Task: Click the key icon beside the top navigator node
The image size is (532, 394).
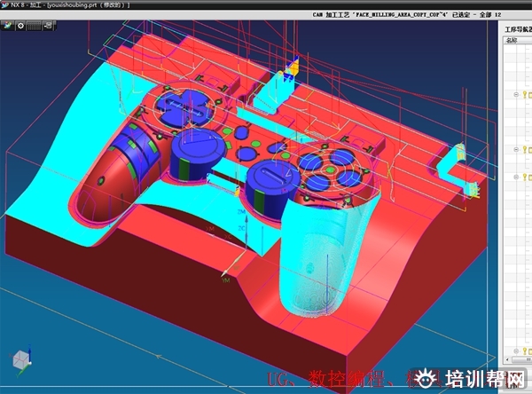Action: click(524, 94)
